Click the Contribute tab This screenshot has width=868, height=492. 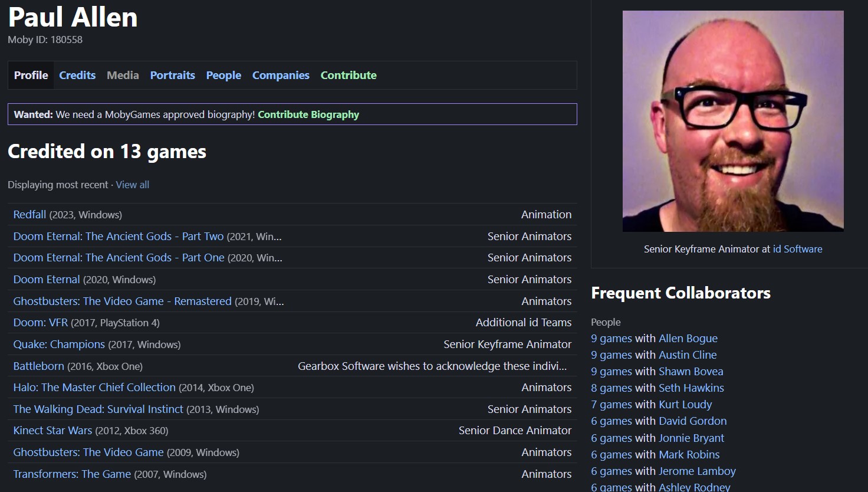348,75
